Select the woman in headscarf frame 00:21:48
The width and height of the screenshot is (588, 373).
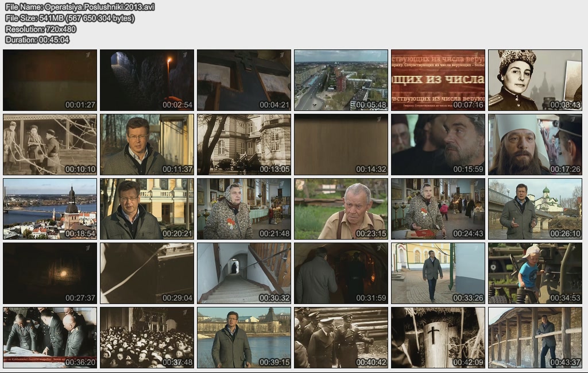tap(244, 209)
